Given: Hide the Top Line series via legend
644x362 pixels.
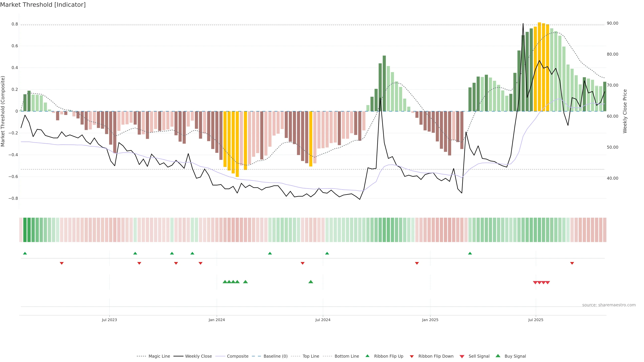Looking at the screenshot, I should tap(311, 356).
